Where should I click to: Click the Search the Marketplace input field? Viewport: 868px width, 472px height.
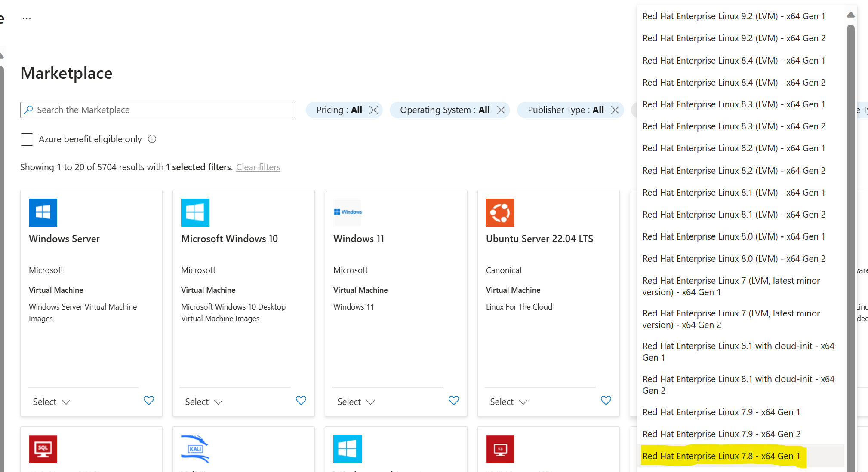[158, 110]
